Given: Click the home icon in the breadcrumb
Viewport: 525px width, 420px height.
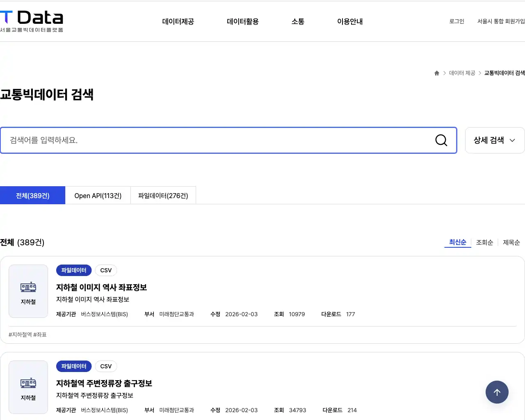Looking at the screenshot, I should (x=436, y=73).
